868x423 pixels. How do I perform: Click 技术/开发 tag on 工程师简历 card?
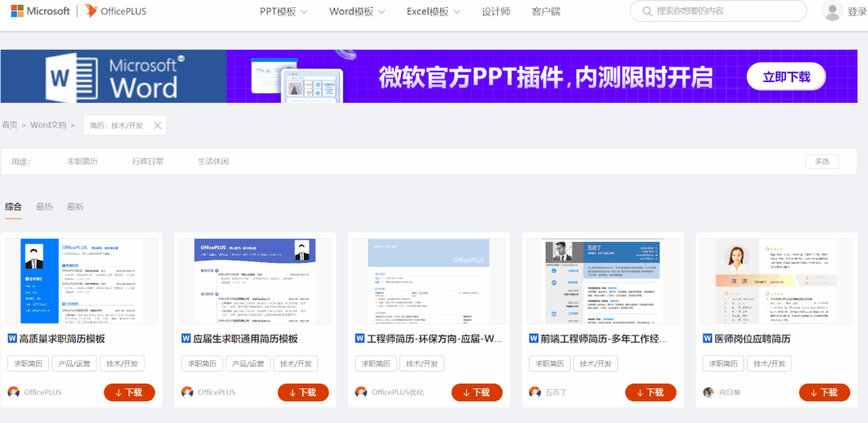point(422,363)
